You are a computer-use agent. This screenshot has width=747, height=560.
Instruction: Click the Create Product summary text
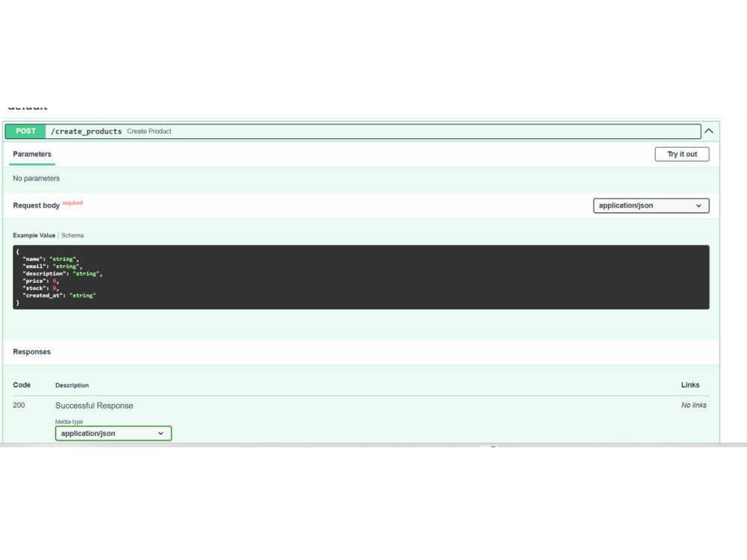[x=149, y=131]
